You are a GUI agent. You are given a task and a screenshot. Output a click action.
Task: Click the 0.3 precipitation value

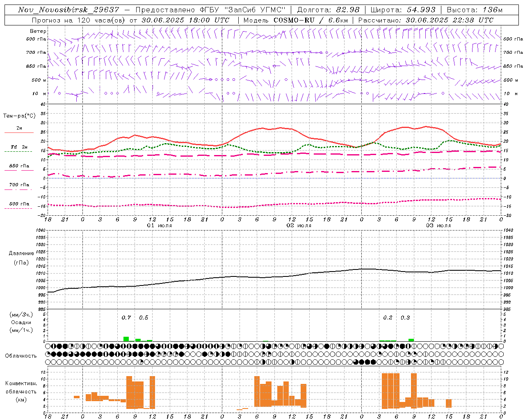click(x=405, y=317)
